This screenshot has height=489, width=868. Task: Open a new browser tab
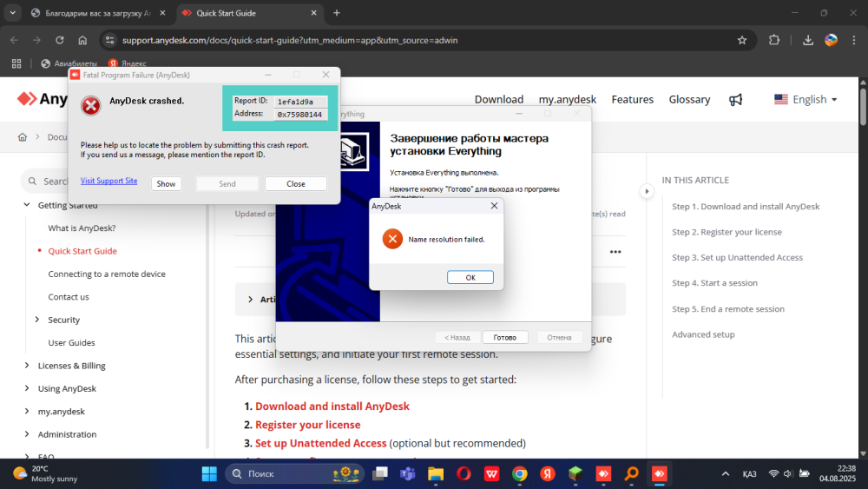(x=337, y=13)
